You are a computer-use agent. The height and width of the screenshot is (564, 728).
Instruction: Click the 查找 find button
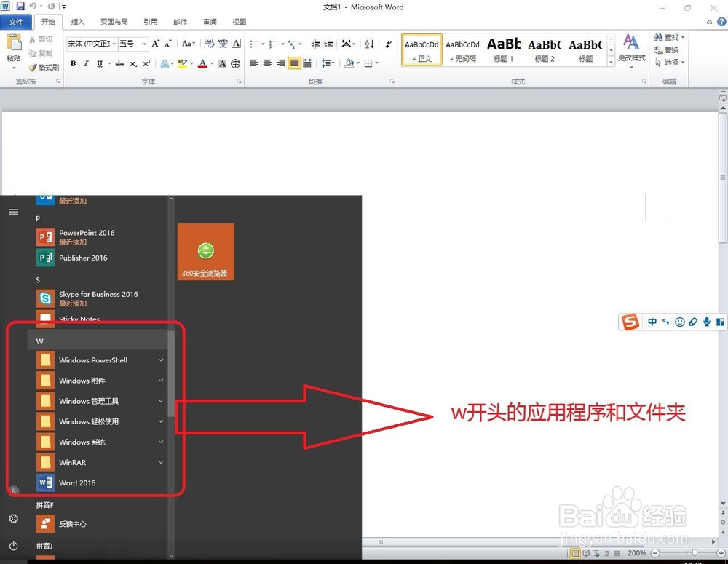669,37
